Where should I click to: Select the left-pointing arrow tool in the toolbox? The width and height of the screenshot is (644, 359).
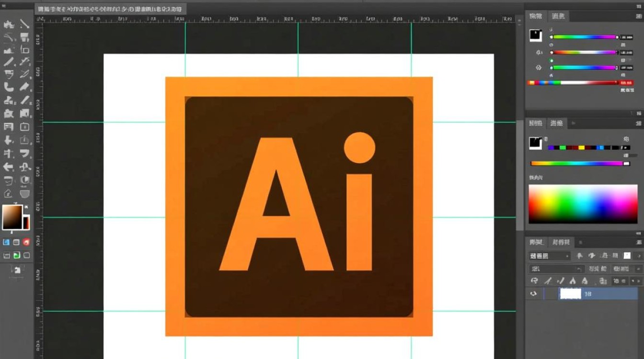(x=9, y=167)
